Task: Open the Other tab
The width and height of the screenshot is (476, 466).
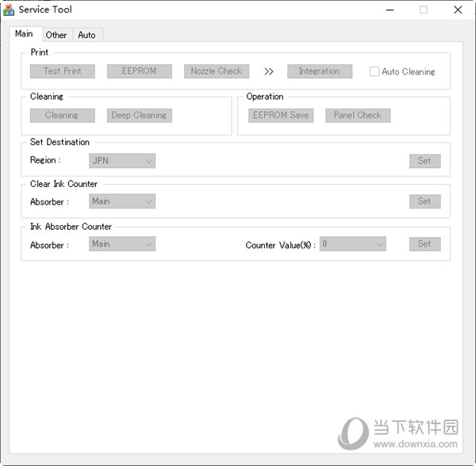Action: click(56, 35)
